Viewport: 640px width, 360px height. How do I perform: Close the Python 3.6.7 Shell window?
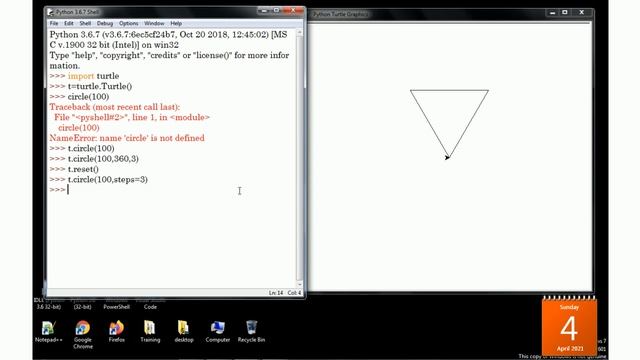tap(293, 11)
